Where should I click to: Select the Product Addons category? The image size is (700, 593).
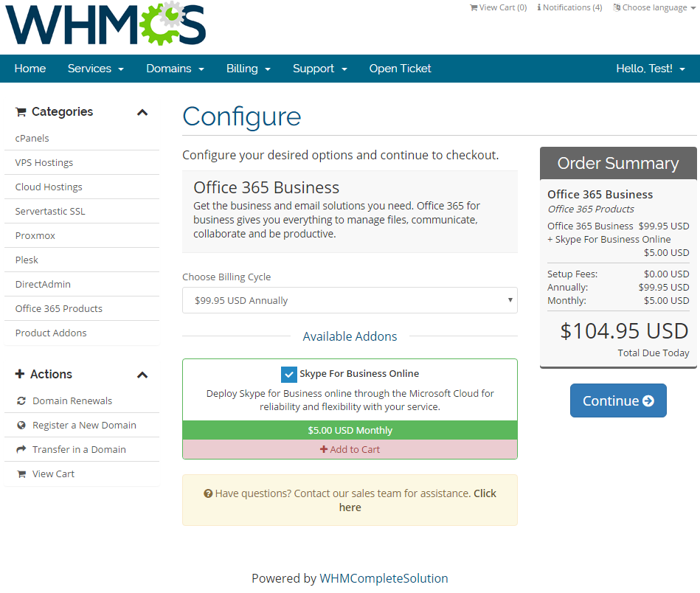pos(82,333)
